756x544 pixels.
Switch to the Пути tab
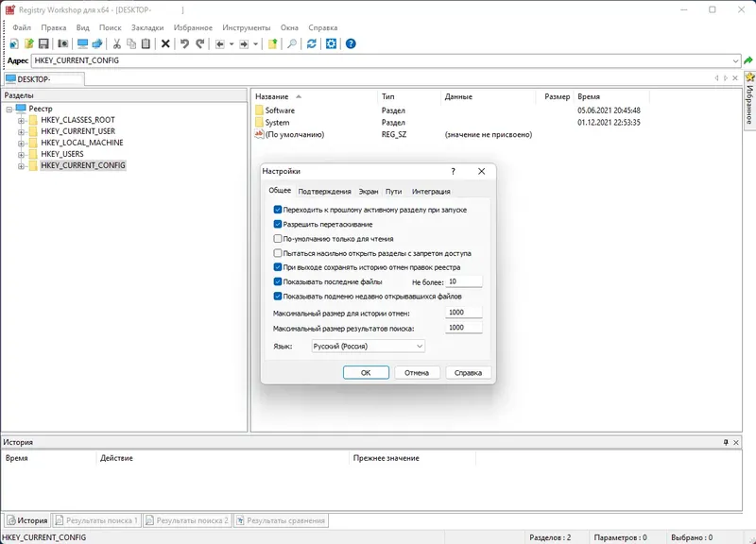[x=393, y=192]
